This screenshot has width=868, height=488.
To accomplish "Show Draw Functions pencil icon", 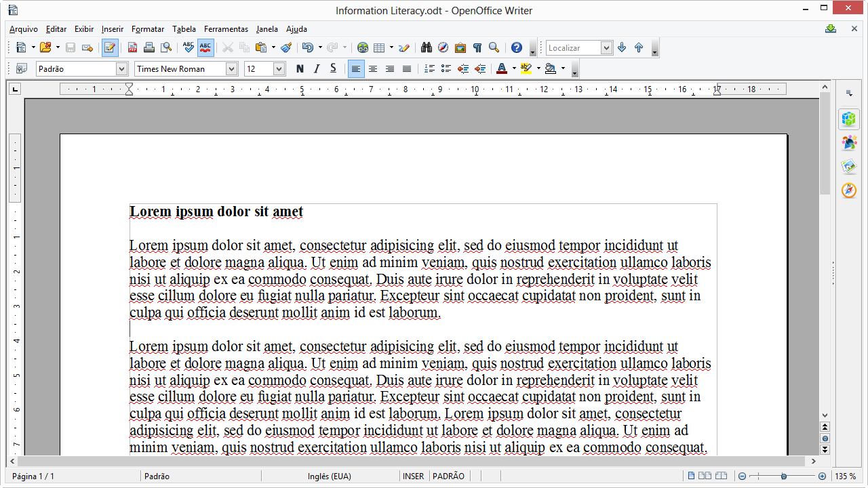I will [x=404, y=47].
